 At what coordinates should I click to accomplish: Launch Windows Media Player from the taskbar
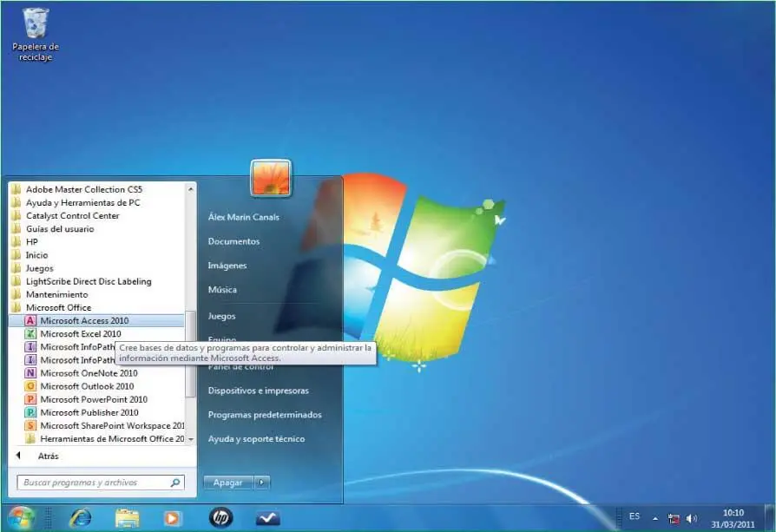(x=171, y=518)
